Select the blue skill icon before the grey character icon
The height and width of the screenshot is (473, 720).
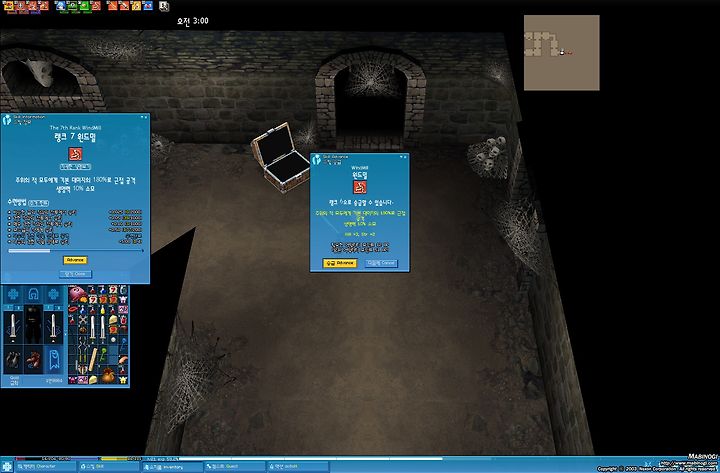pos(148,6)
